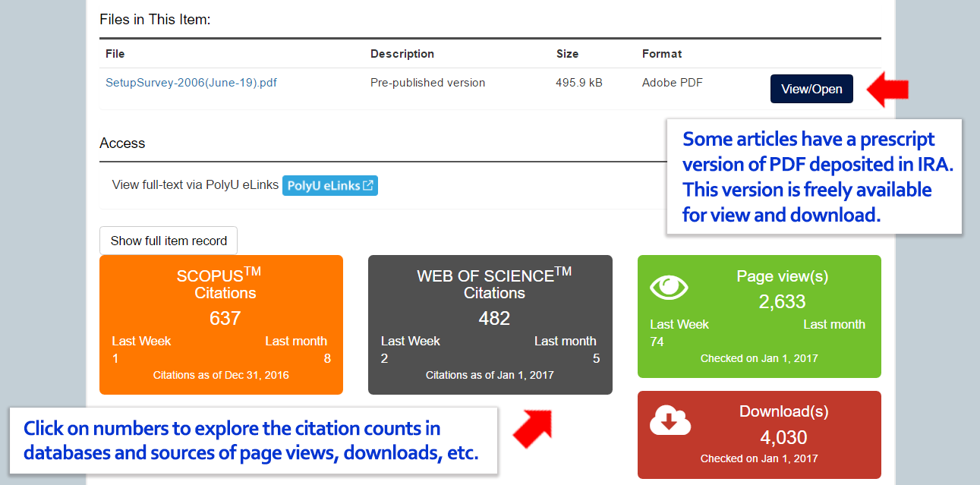Click the Web of Science last week value 2
Viewport: 980px width, 485px height.
coord(384,358)
